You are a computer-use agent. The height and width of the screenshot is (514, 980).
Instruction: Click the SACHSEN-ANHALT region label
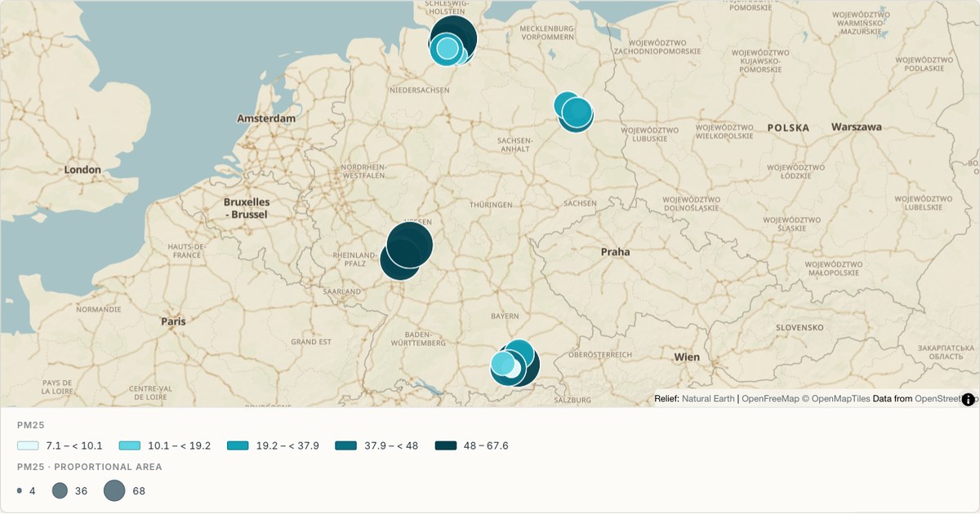[514, 144]
